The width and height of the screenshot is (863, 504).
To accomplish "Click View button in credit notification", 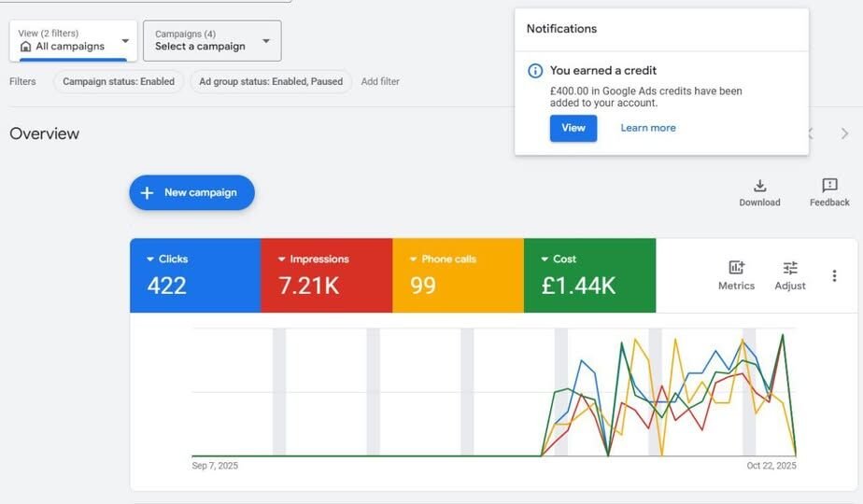I will coord(573,128).
